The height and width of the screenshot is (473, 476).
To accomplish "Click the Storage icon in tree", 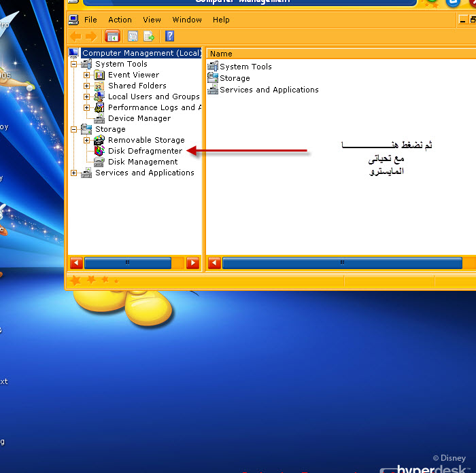I will pyautogui.click(x=86, y=129).
